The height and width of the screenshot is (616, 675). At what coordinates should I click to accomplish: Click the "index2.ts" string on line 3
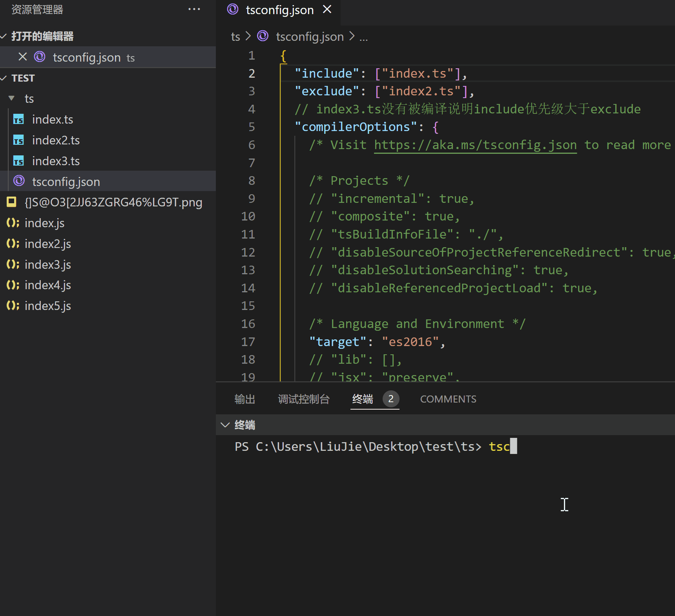pos(421,91)
